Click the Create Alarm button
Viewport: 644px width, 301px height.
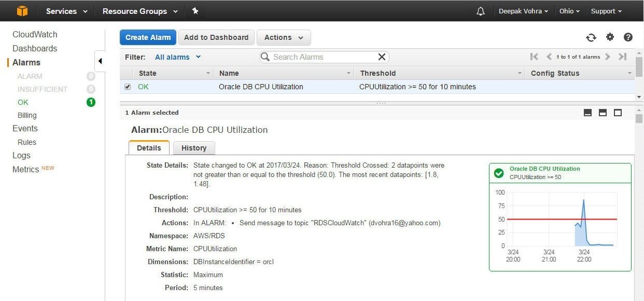[x=148, y=37]
